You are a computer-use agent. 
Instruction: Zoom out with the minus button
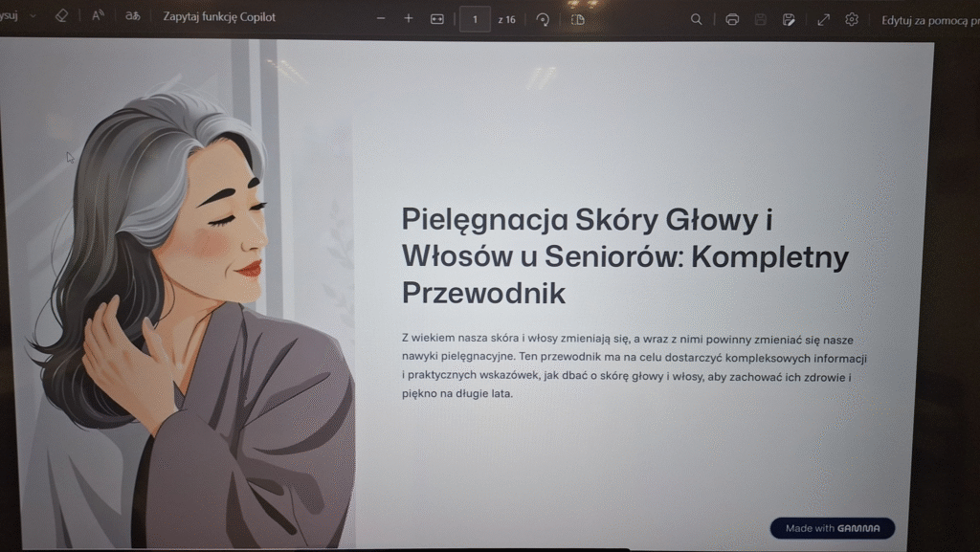pyautogui.click(x=381, y=18)
